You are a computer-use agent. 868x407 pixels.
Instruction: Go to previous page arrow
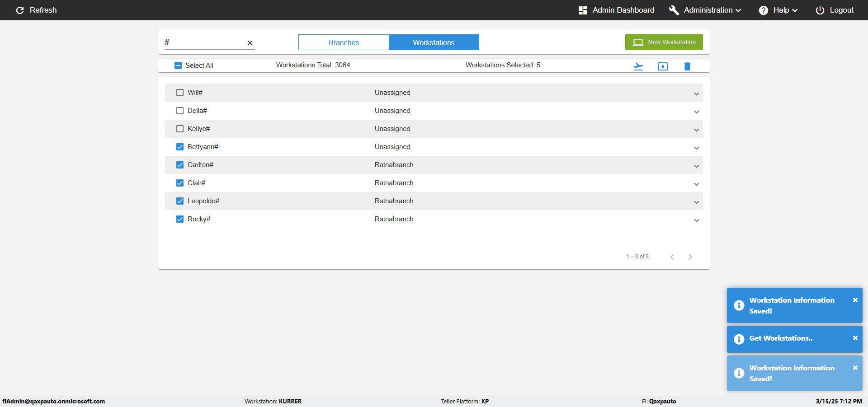click(672, 257)
